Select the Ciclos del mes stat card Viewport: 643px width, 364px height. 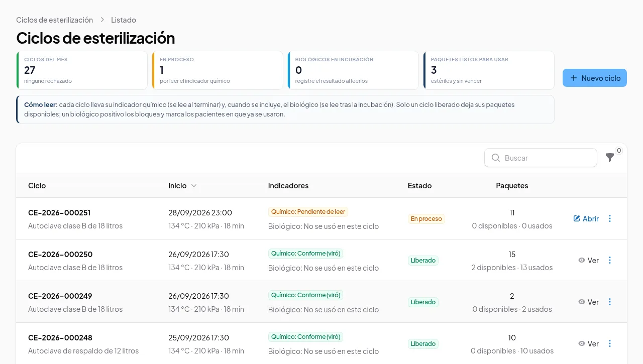click(x=82, y=70)
